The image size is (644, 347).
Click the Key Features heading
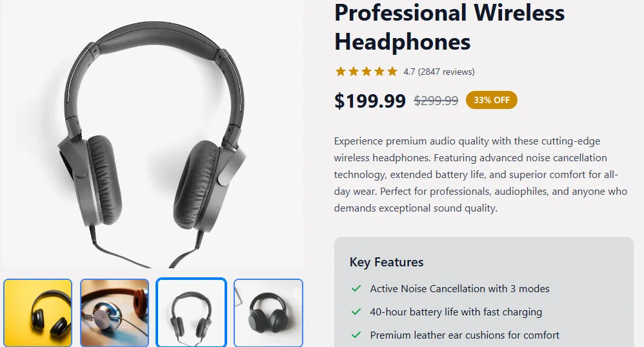coord(387,262)
